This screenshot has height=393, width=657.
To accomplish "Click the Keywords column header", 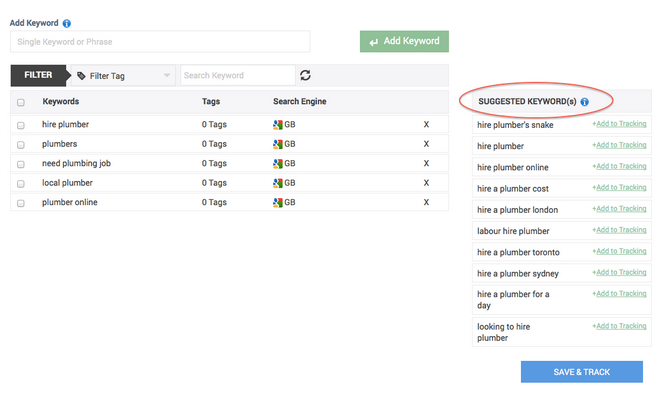I will [x=61, y=101].
